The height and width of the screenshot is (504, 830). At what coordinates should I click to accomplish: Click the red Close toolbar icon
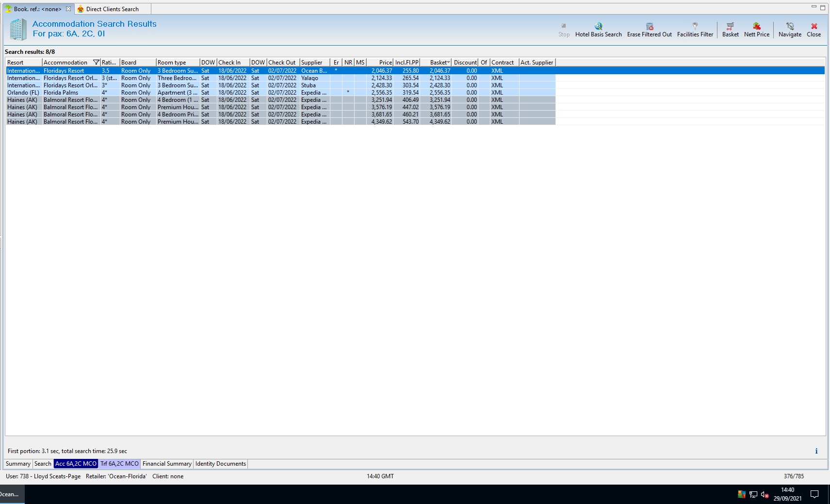[x=814, y=26]
